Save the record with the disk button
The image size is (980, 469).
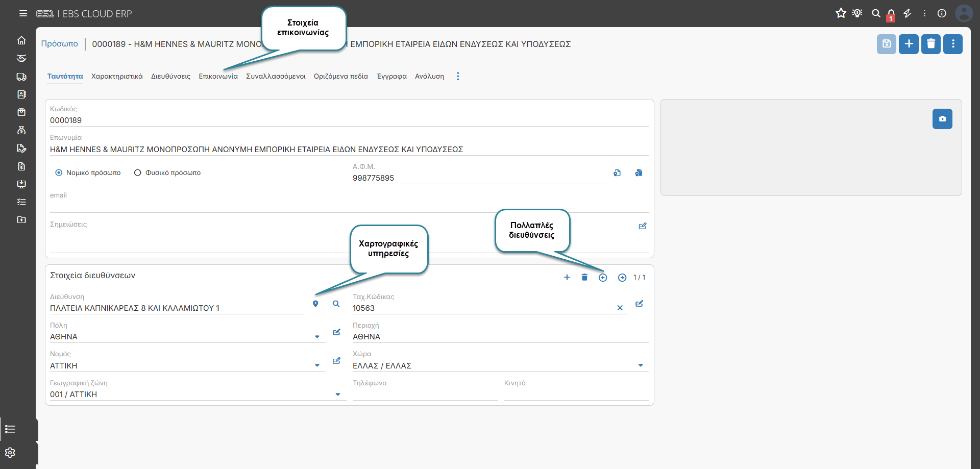(887, 44)
